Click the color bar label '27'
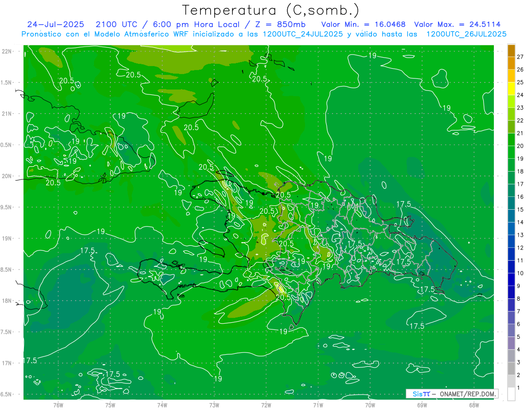 [x=520, y=56]
